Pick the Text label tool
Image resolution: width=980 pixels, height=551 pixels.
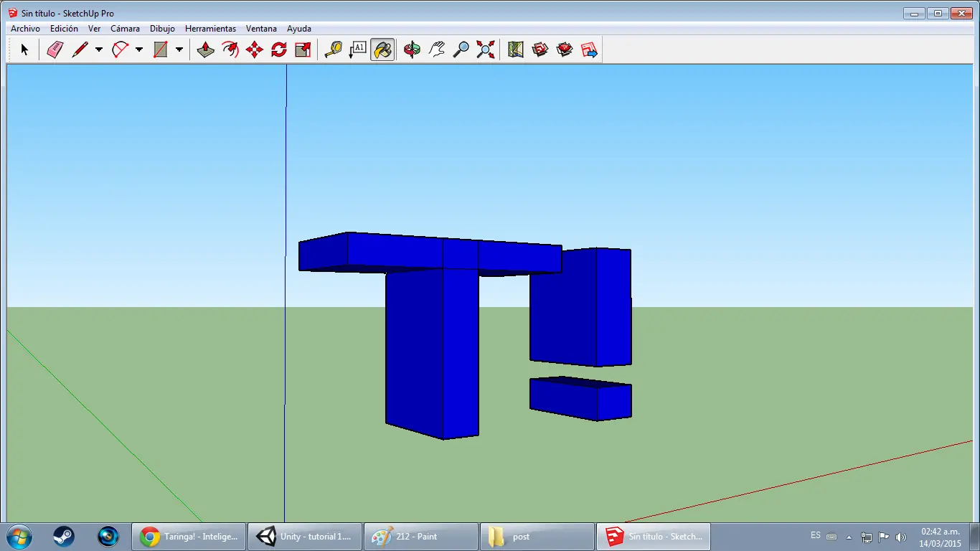(x=357, y=50)
